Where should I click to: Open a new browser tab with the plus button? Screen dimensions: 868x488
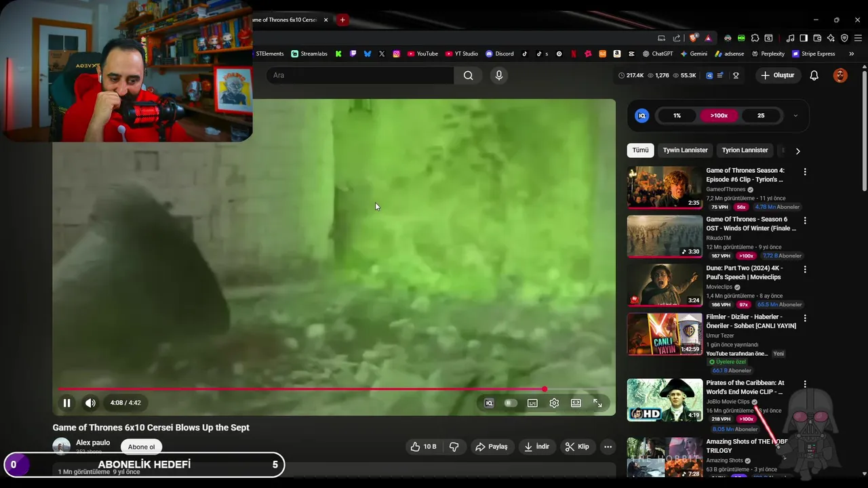342,20
